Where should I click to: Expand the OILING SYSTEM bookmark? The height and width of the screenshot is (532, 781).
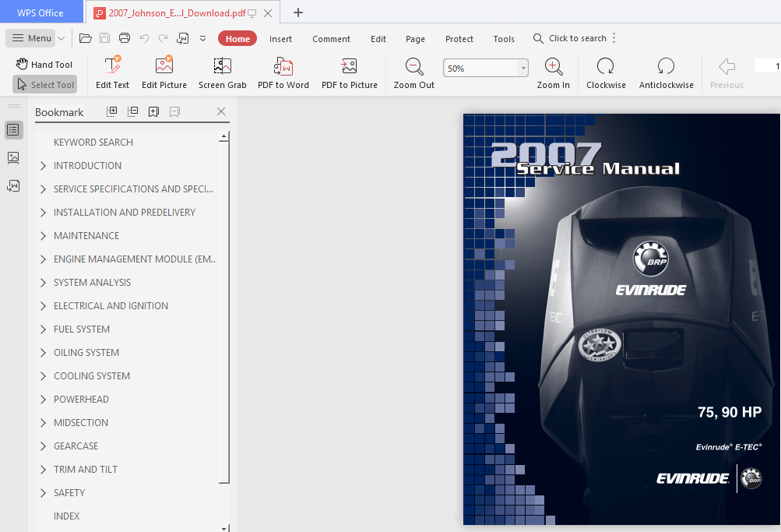(x=43, y=353)
